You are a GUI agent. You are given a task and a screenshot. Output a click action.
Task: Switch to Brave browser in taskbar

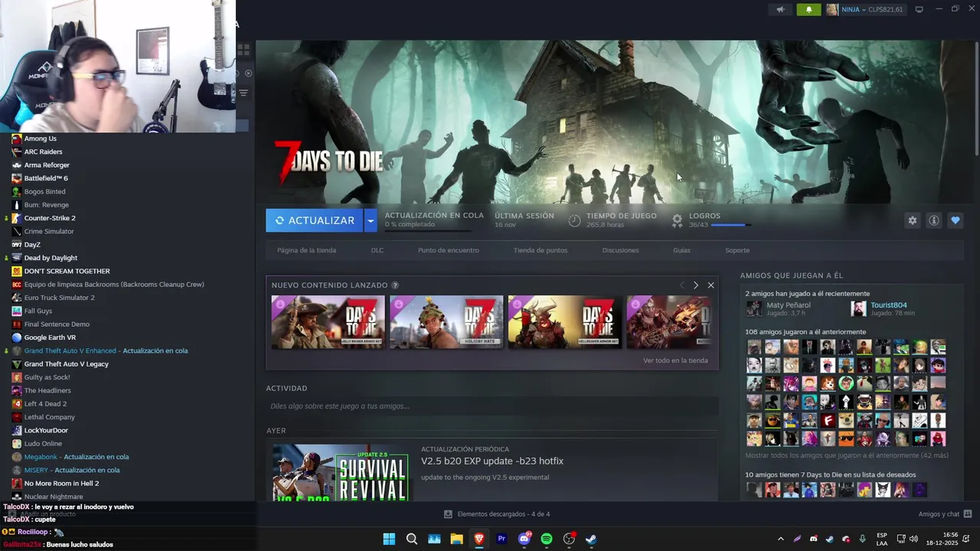(x=479, y=539)
